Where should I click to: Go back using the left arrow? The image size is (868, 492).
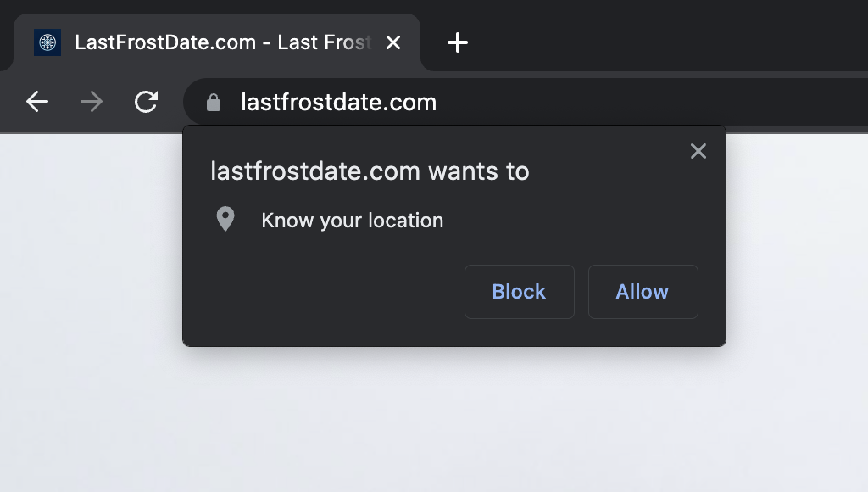[x=37, y=102]
